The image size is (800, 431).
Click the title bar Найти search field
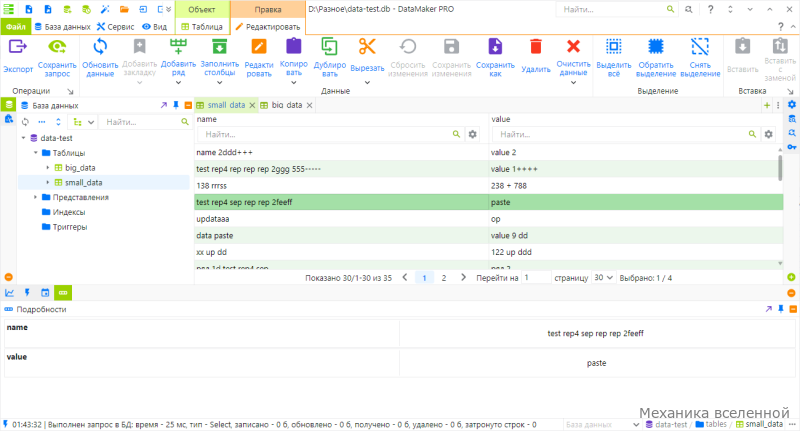[617, 9]
